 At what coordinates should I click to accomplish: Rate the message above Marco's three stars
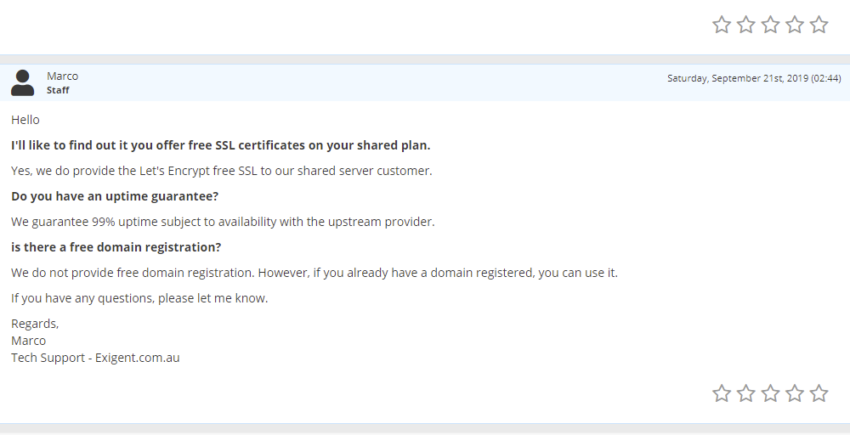tap(770, 24)
